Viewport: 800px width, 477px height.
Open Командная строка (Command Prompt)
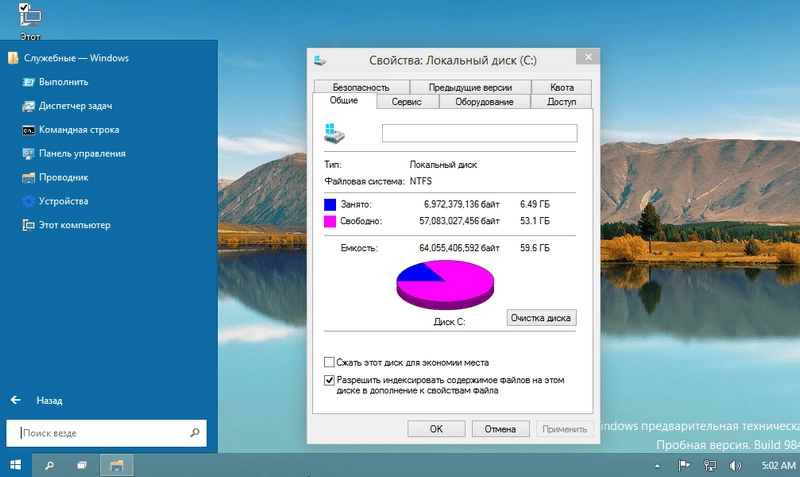79,130
